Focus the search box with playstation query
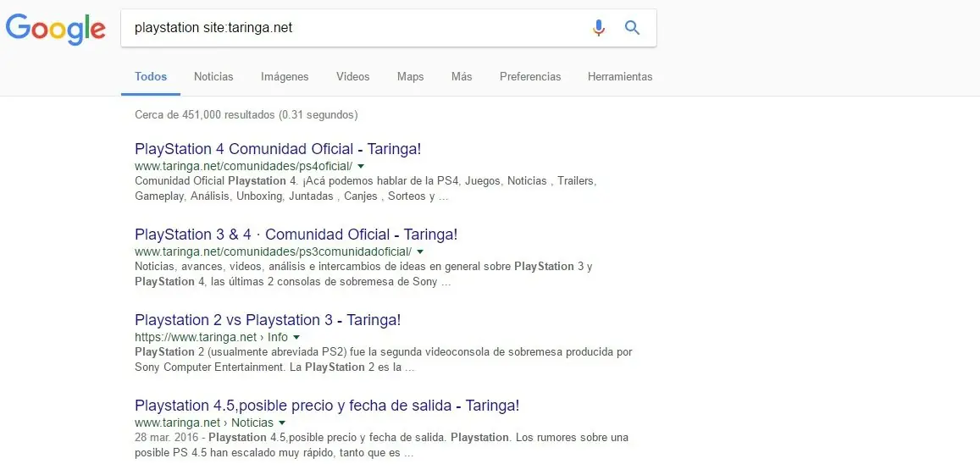 click(389, 27)
